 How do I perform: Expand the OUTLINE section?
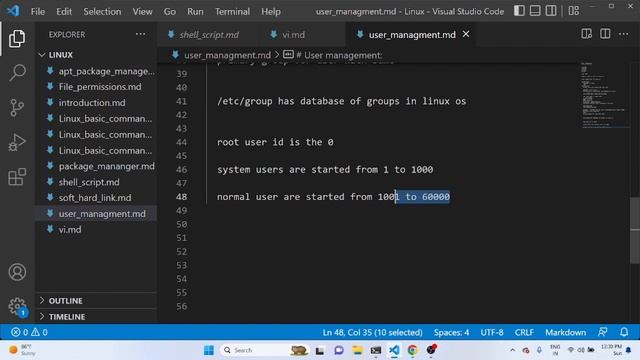tap(96, 301)
